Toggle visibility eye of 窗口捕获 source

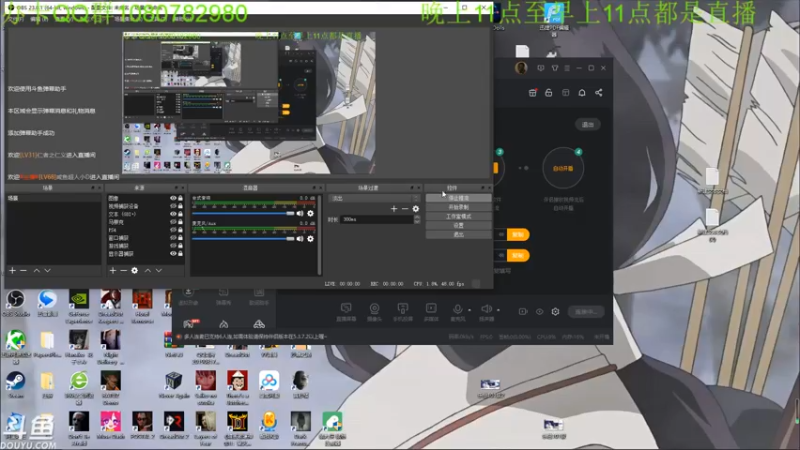coord(173,238)
